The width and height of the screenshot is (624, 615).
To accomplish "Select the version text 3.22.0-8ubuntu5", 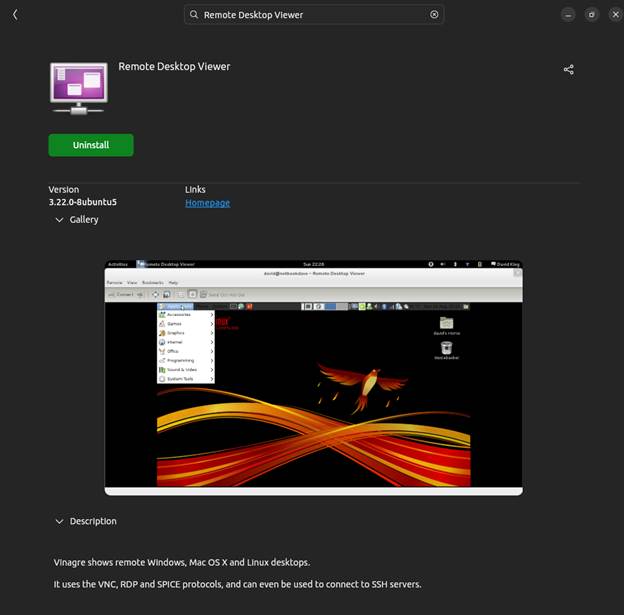I will click(x=83, y=202).
